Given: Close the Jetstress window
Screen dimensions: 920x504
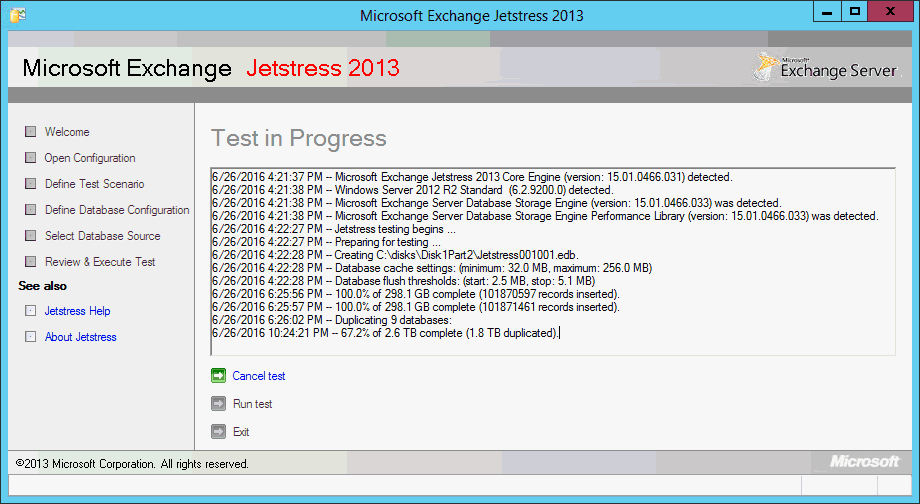Looking at the screenshot, I should 890,11.
